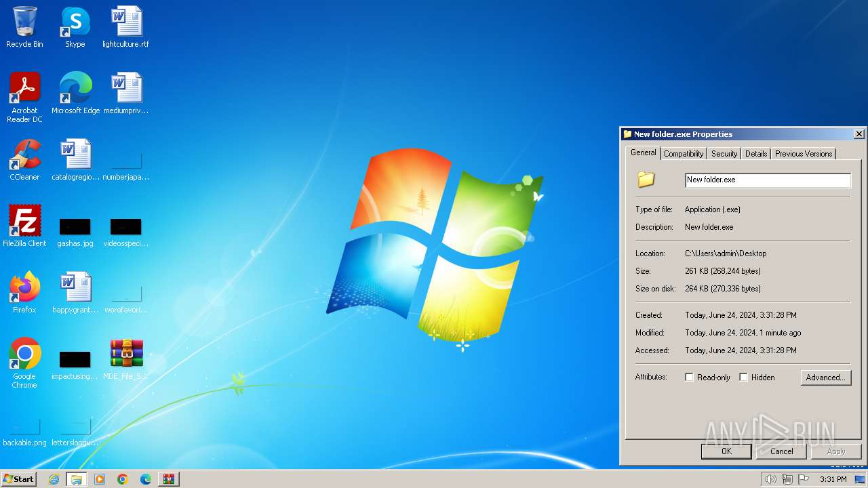Viewport: 868px width, 488px height.
Task: Select the werefavori... file icon
Action: (126, 299)
